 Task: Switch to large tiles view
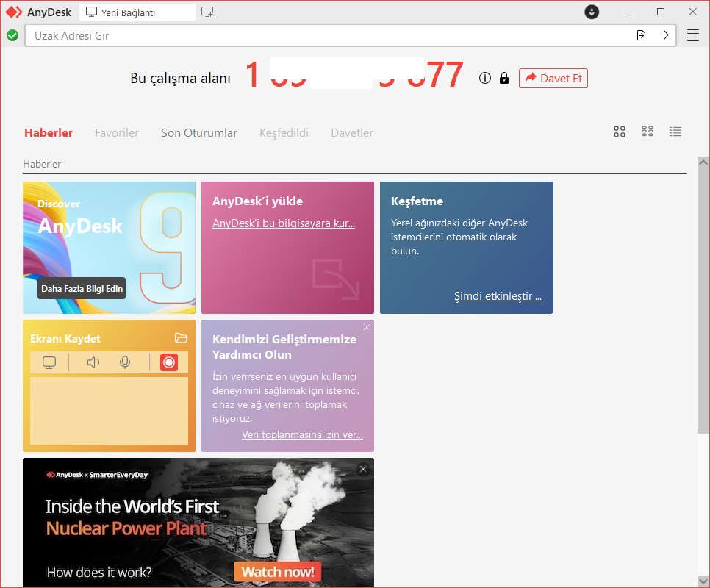tap(620, 132)
